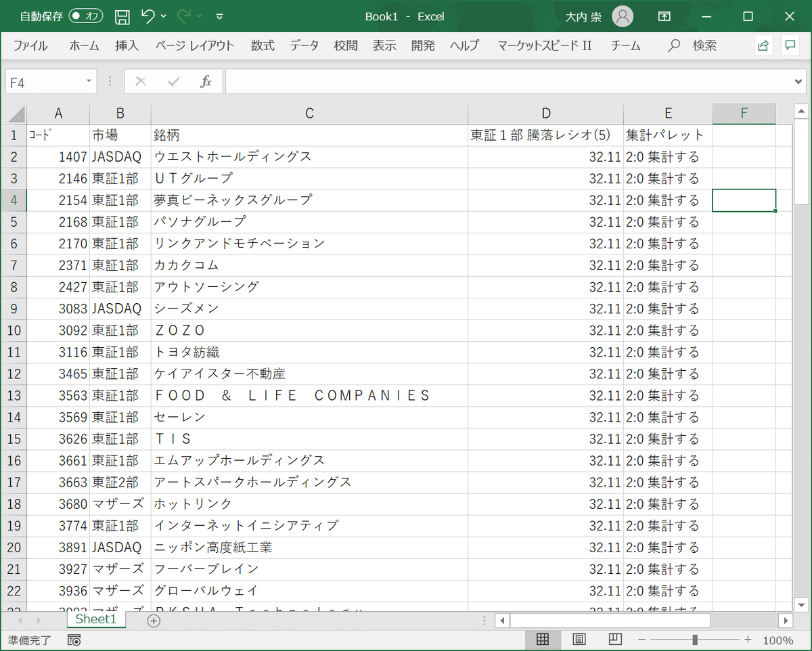Select column F header
Screen dimensions: 812x651
(x=744, y=114)
